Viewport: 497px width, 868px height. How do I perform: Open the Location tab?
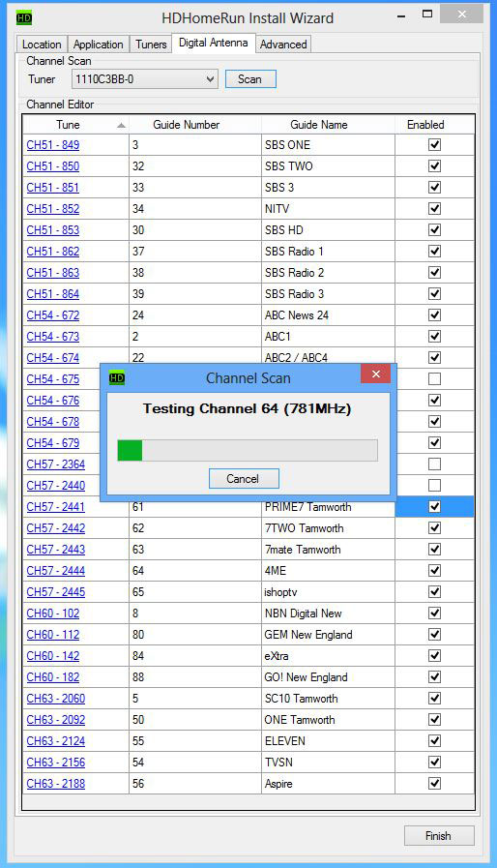43,45
